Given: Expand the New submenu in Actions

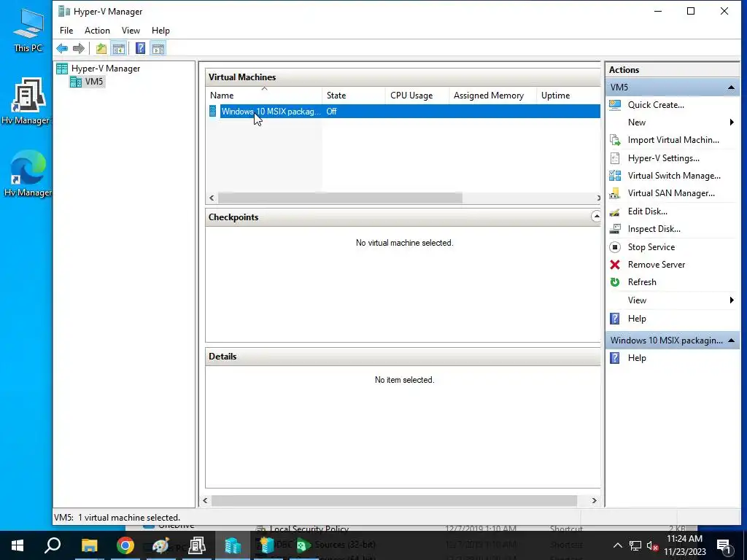Looking at the screenshot, I should click(732, 122).
